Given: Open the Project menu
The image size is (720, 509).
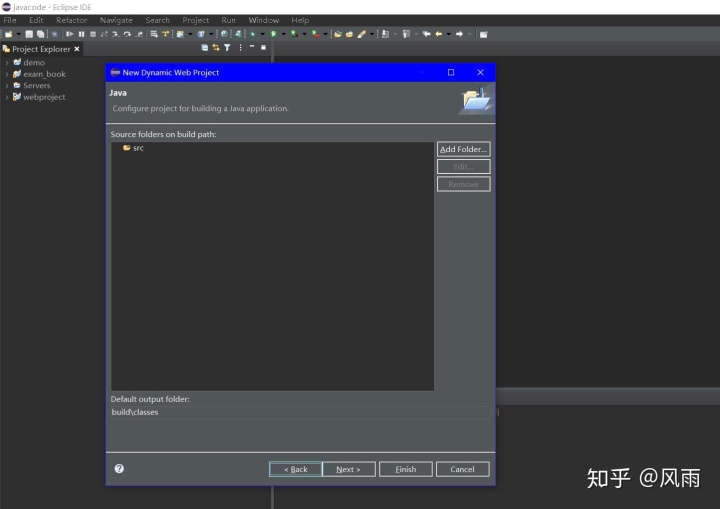Looking at the screenshot, I should click(x=196, y=20).
